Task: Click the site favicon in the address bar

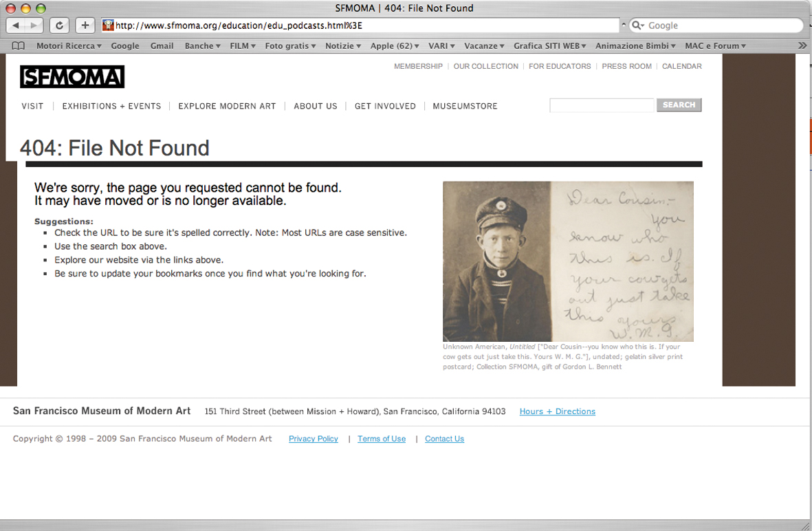Action: pyautogui.click(x=108, y=25)
